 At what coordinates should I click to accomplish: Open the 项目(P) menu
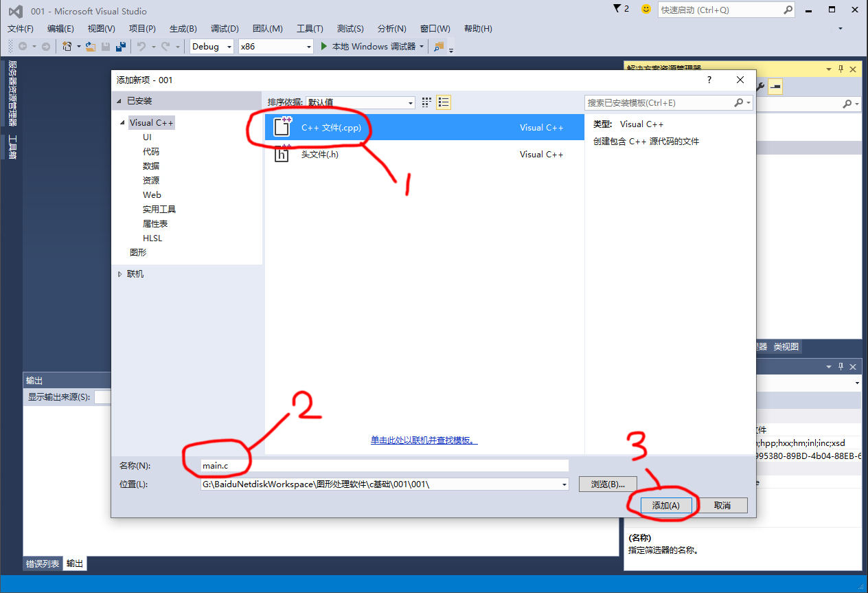(142, 28)
